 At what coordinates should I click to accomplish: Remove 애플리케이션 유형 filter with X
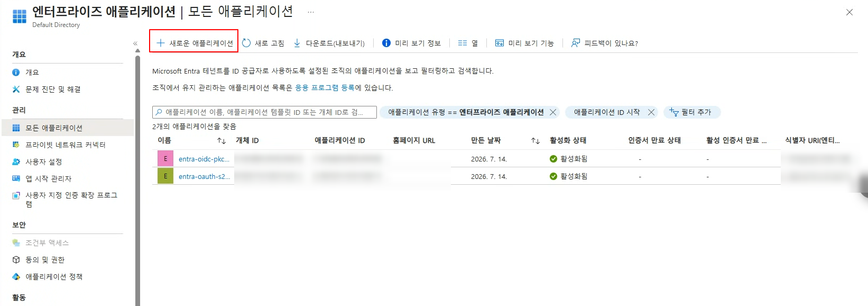pyautogui.click(x=553, y=112)
